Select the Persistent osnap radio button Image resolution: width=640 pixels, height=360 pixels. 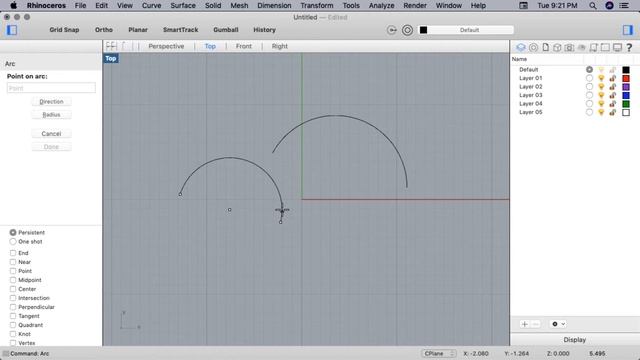coord(13,232)
